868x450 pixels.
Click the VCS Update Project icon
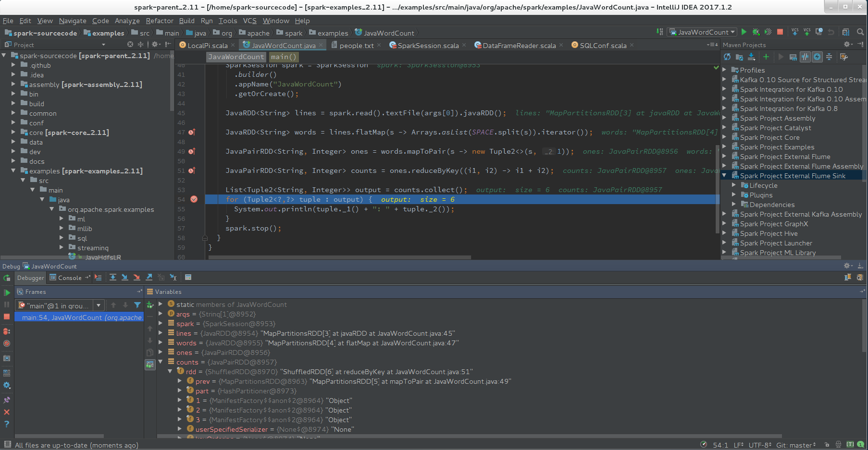pyautogui.click(x=795, y=32)
